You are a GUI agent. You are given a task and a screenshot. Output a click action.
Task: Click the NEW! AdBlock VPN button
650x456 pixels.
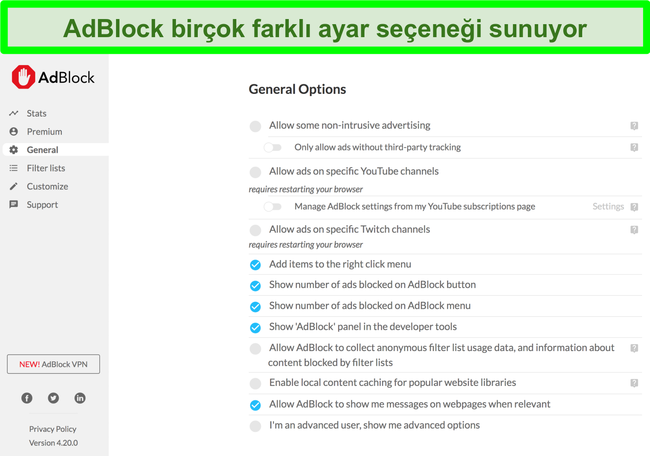[53, 364]
